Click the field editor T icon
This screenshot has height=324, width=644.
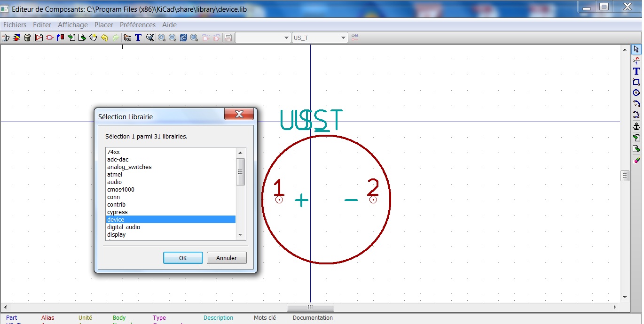pyautogui.click(x=138, y=38)
